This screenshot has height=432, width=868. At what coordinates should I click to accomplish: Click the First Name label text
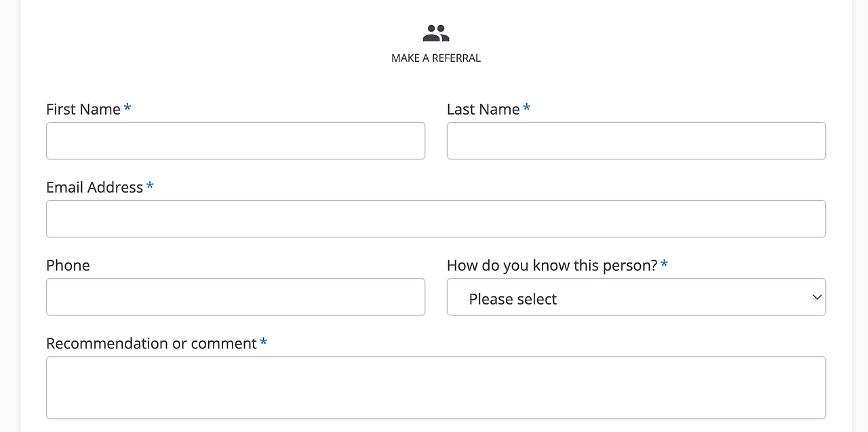point(83,109)
